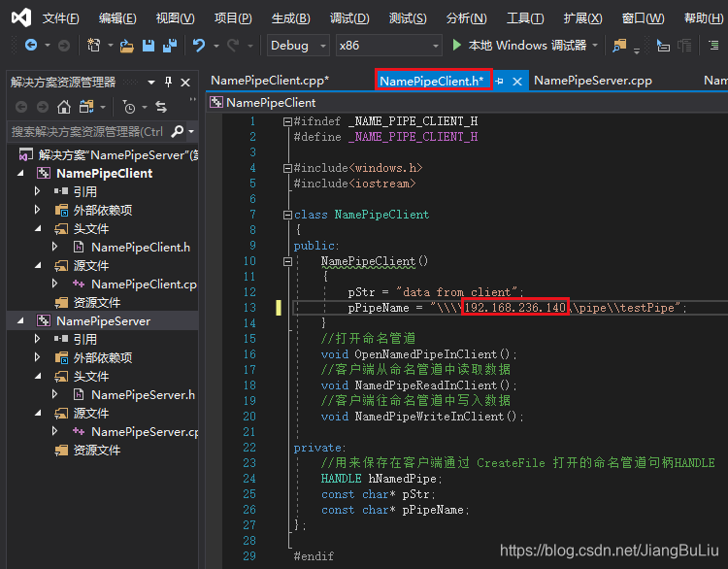The width and height of the screenshot is (728, 569).
Task: Expand the 外部依赖项 node under NamePipeClient
Action: (x=37, y=210)
